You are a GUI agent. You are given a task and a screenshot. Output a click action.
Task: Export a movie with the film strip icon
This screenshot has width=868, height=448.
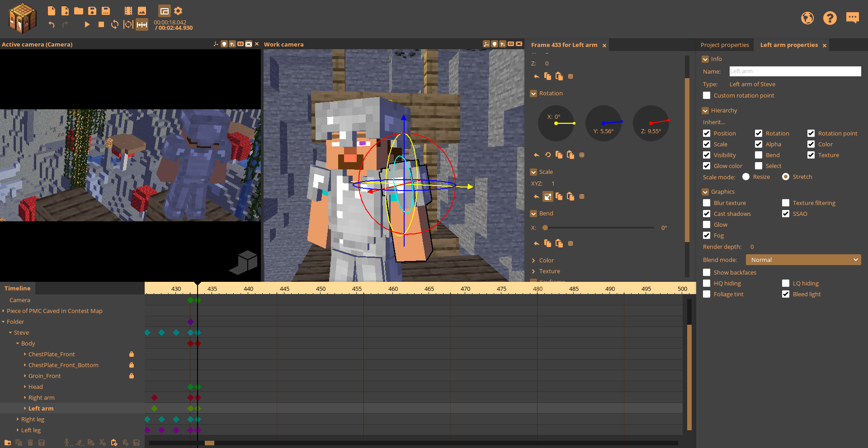tap(128, 10)
